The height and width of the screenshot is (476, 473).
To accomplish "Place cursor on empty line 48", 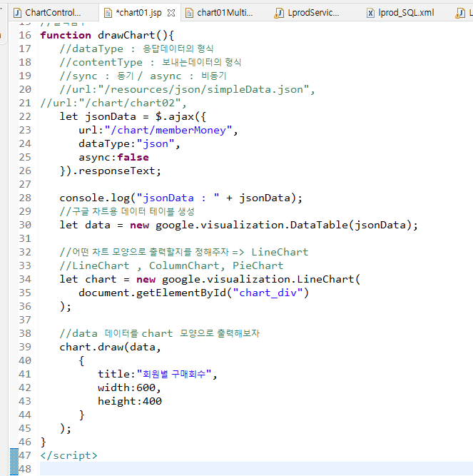I will pyautogui.click(x=255, y=469).
